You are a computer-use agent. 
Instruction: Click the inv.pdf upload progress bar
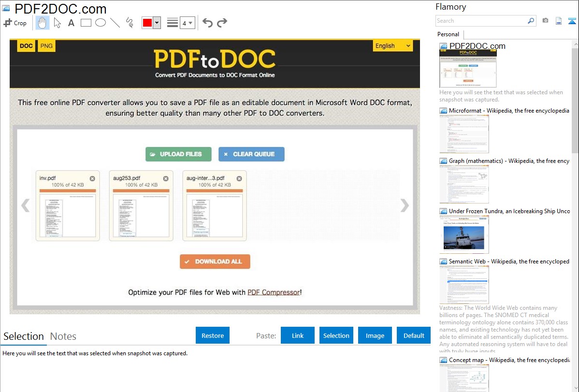(68, 190)
